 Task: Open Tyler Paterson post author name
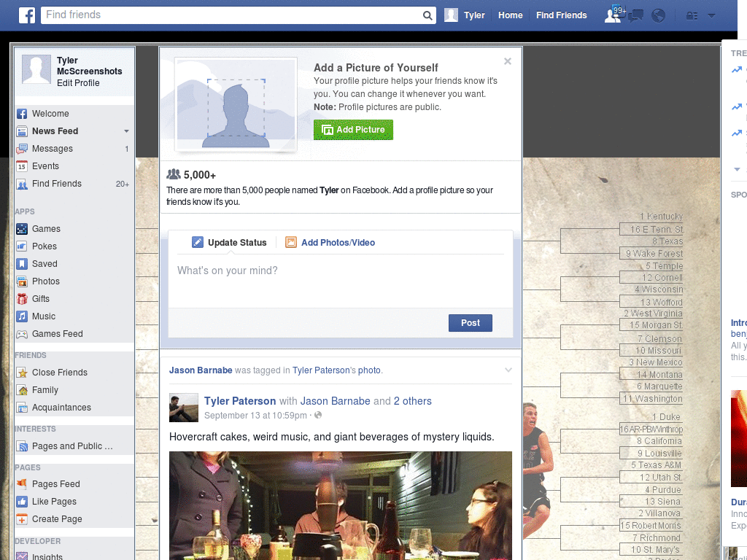(x=240, y=401)
